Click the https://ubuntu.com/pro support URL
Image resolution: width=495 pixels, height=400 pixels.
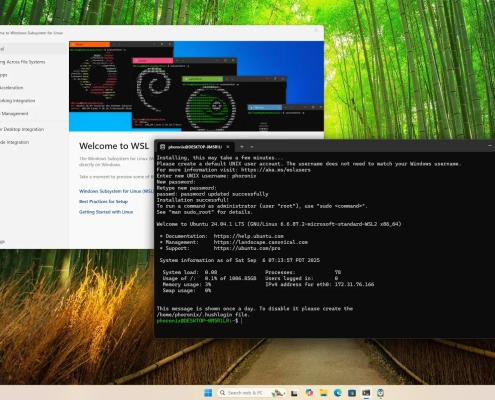click(x=247, y=248)
